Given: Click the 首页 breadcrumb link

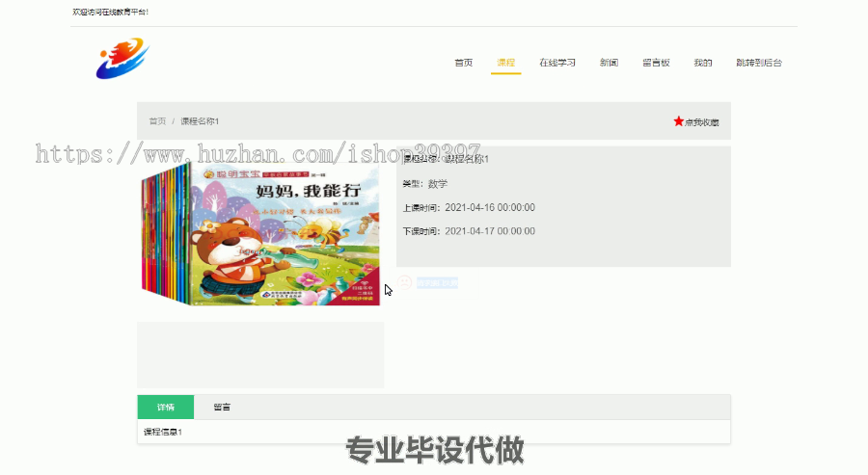Looking at the screenshot, I should pos(158,121).
